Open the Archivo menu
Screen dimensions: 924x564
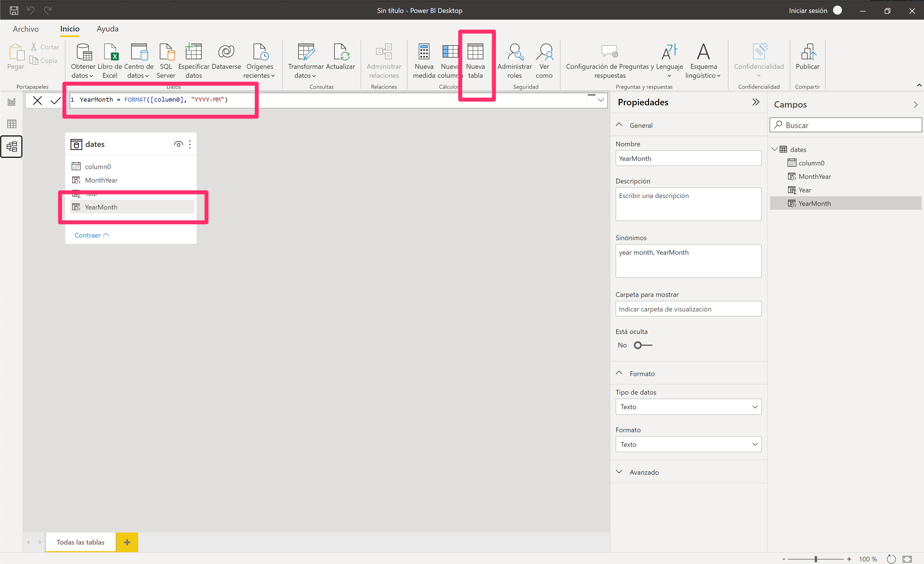pos(26,29)
